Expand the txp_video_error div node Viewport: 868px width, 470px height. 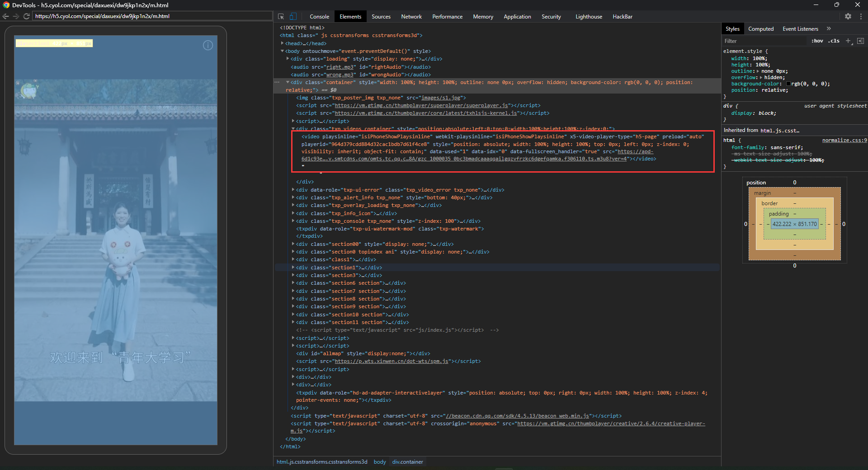tap(293, 190)
